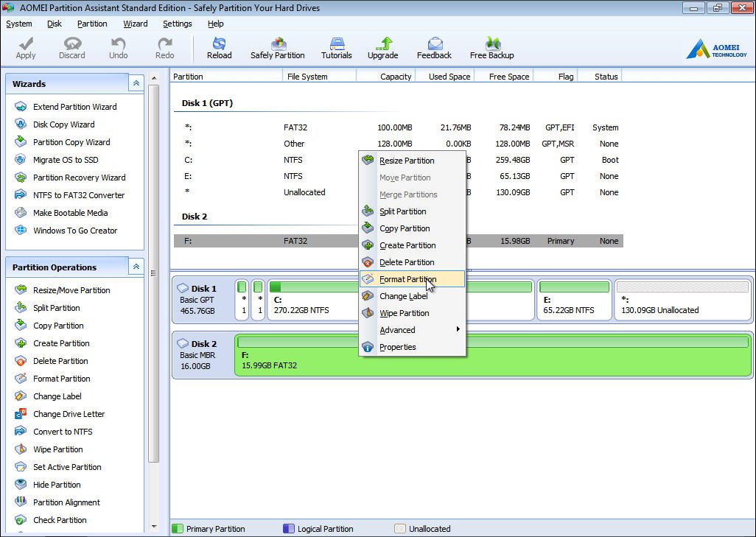Open Windows To Go Creator wizard

click(x=74, y=231)
